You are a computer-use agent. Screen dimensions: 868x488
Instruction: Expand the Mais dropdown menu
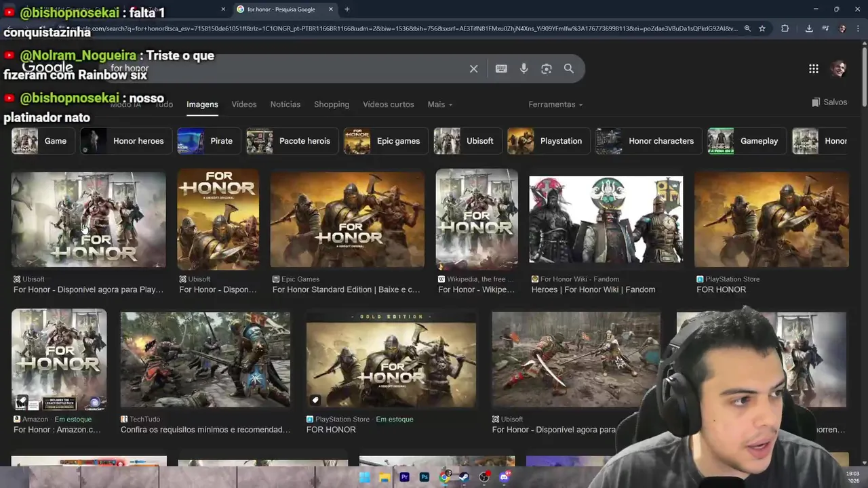click(x=440, y=104)
